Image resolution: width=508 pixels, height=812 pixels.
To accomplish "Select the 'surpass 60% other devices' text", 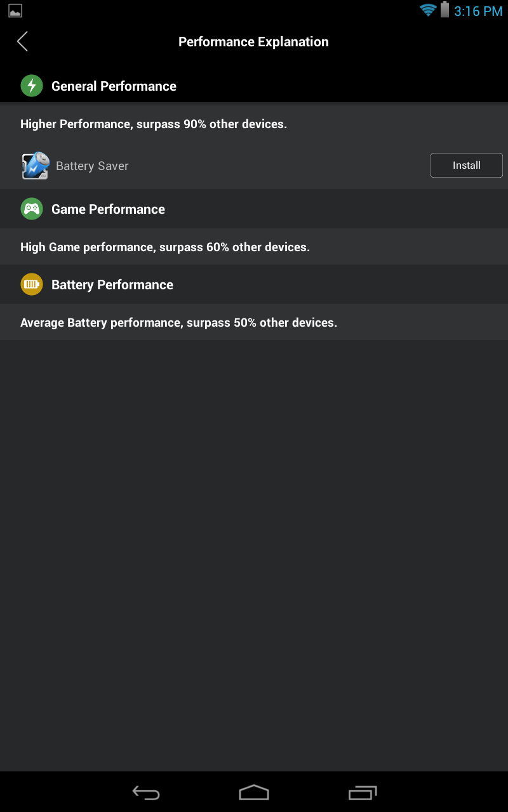I will [x=234, y=247].
